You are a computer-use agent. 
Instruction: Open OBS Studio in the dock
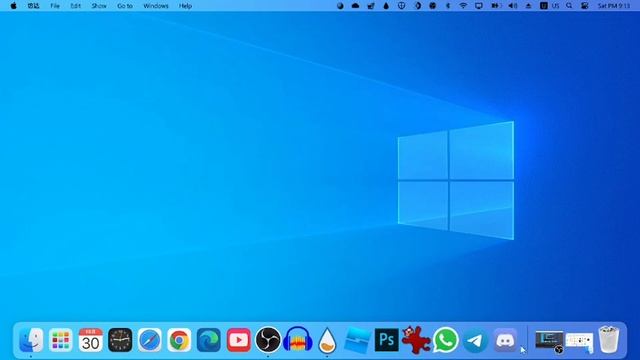[268, 340]
